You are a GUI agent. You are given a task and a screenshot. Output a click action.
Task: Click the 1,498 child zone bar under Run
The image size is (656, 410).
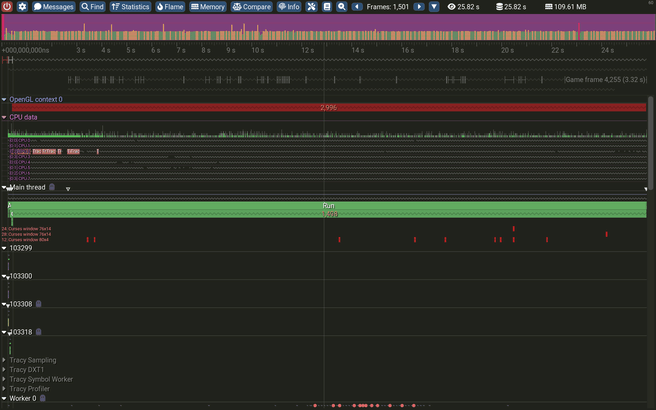pos(329,214)
